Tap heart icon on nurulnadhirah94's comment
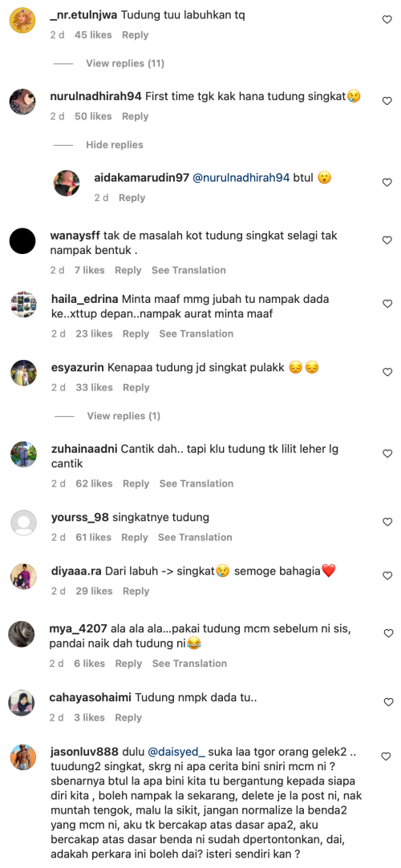Image resolution: width=401 pixels, height=868 pixels. pyautogui.click(x=387, y=101)
